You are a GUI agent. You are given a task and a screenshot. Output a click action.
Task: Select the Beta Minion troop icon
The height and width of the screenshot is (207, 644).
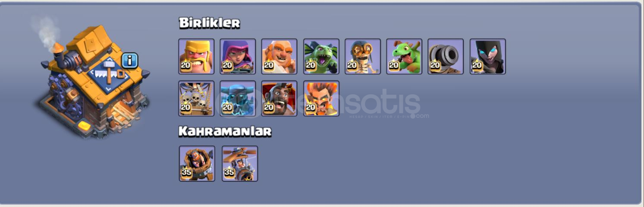[321, 56]
